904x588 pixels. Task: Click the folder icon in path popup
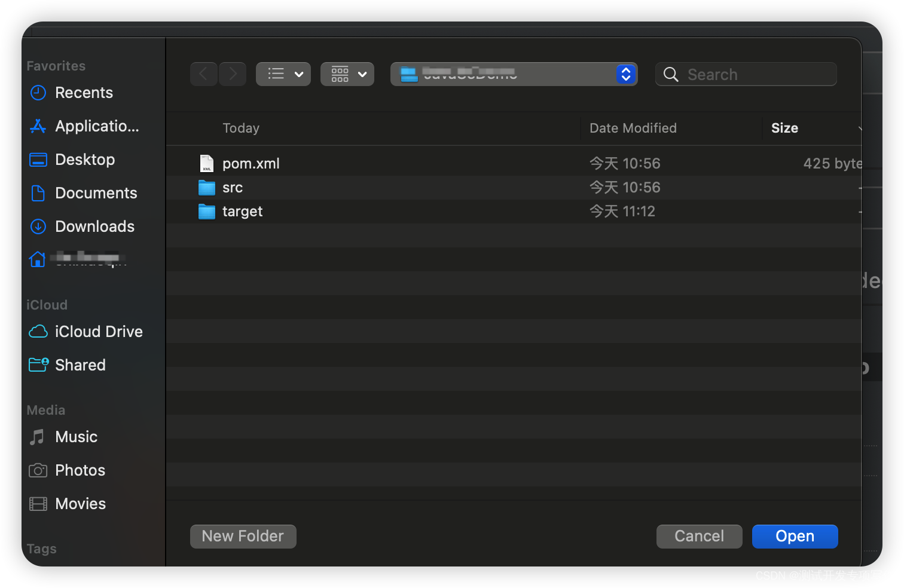pos(409,75)
